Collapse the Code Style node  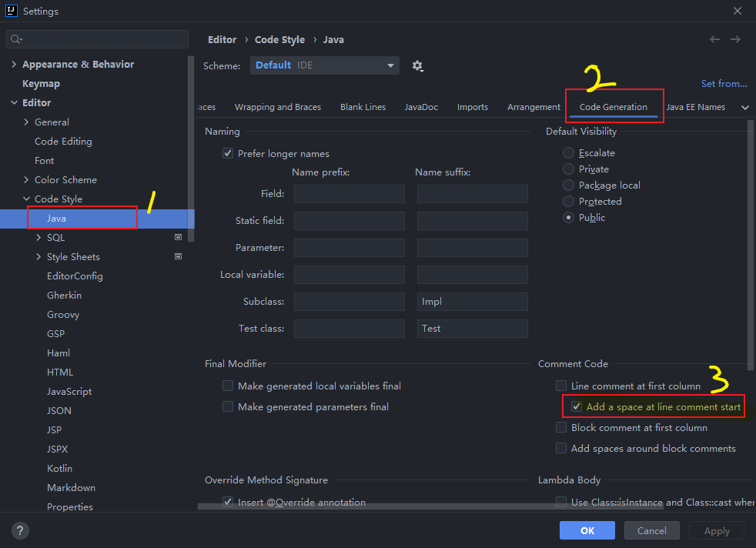tap(26, 199)
